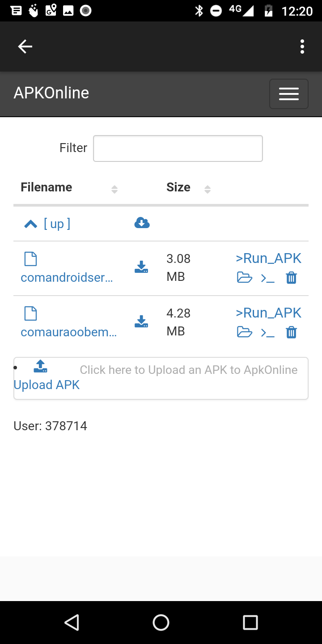Click the file icon above comauraoobem...

pos(30,314)
